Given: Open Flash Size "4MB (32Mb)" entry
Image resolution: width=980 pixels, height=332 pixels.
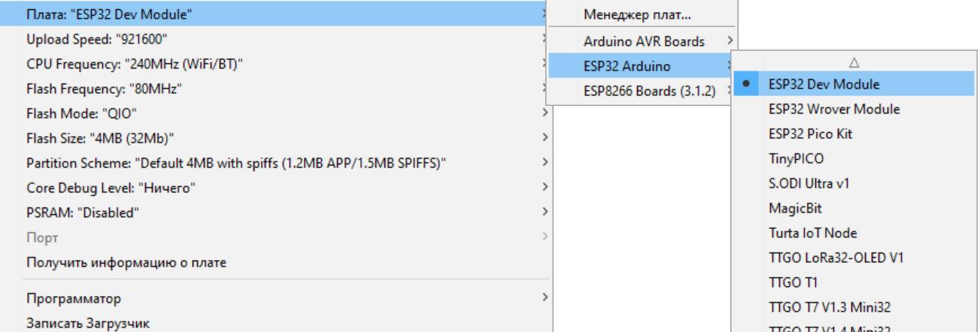Looking at the screenshot, I should (x=275, y=138).
